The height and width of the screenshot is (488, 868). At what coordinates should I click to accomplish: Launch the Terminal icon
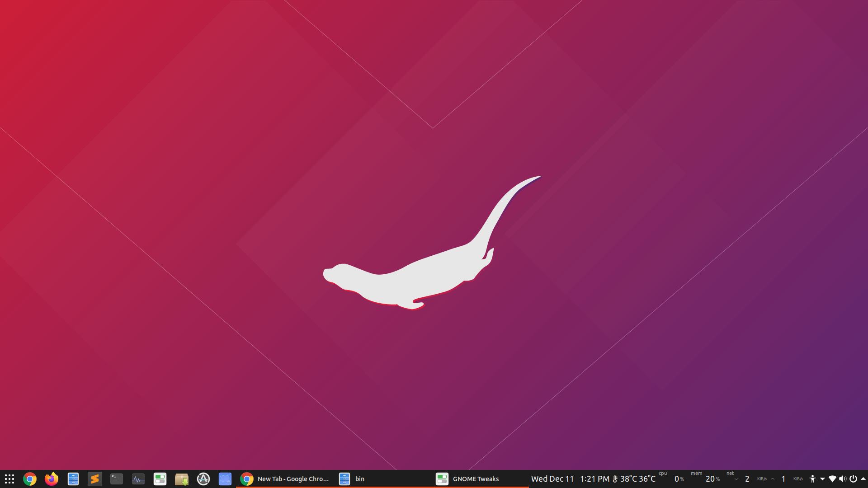tap(117, 479)
